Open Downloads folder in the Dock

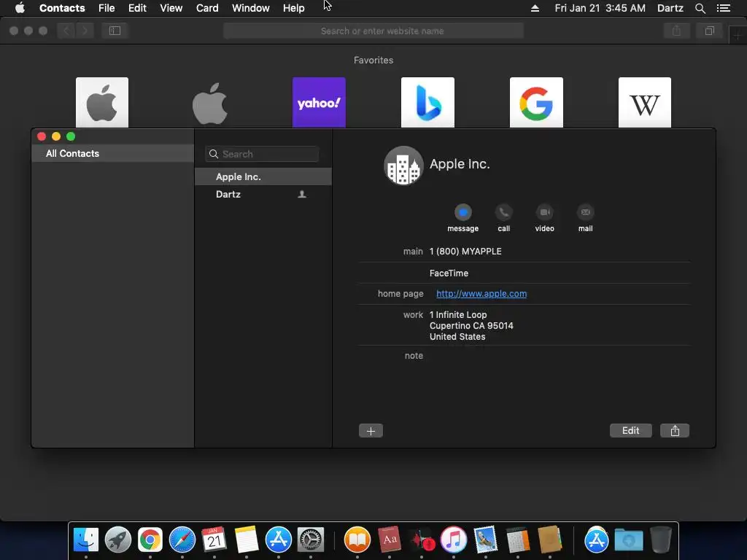629,540
